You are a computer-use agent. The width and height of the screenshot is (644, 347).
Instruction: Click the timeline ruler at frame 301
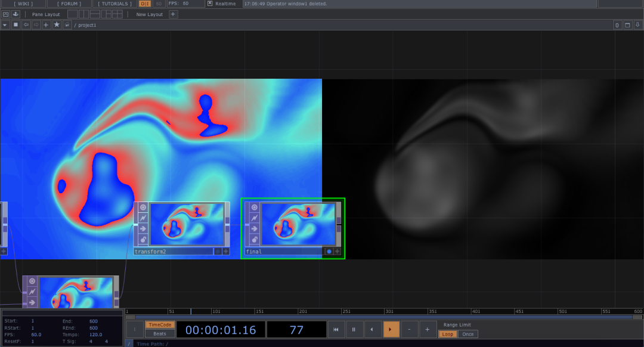(x=389, y=311)
